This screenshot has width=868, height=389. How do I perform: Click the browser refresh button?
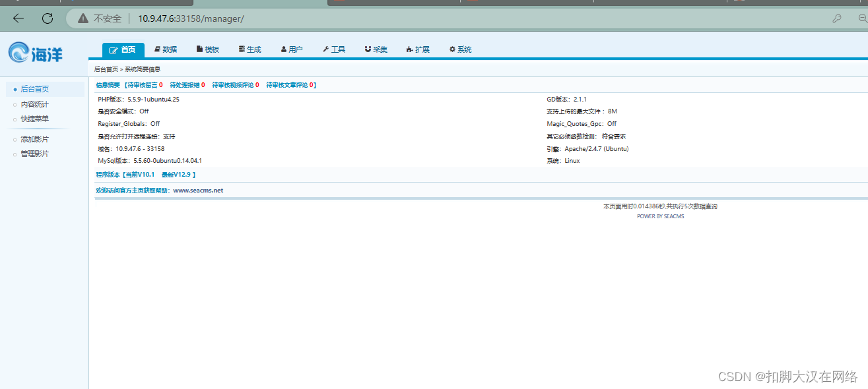47,18
